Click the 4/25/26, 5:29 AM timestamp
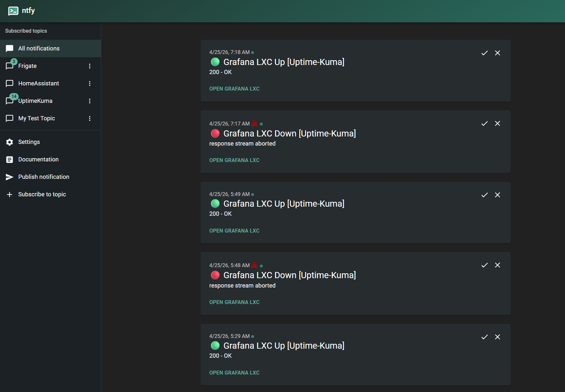565x392 pixels. pos(229,336)
